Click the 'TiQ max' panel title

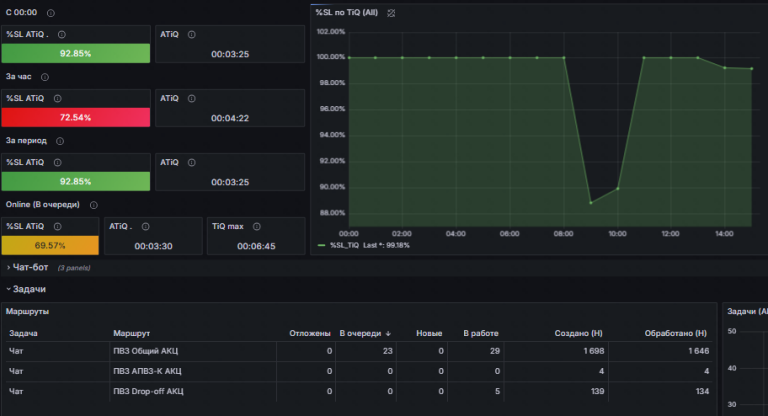pos(228,226)
